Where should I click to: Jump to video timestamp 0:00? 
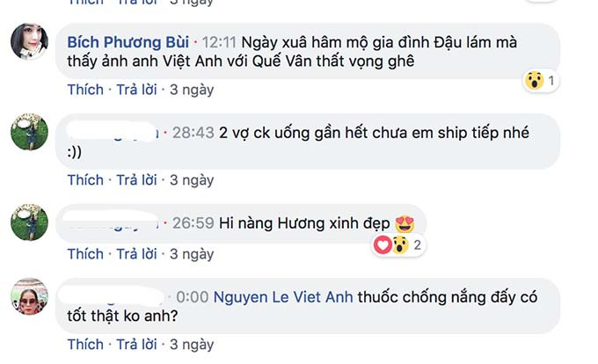click(193, 297)
